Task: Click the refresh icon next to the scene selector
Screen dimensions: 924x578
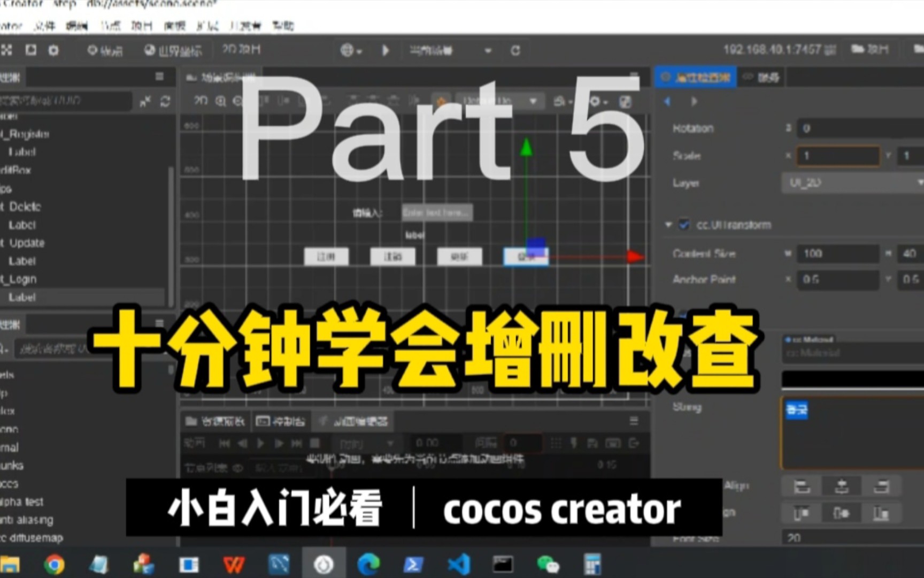Action: (515, 50)
